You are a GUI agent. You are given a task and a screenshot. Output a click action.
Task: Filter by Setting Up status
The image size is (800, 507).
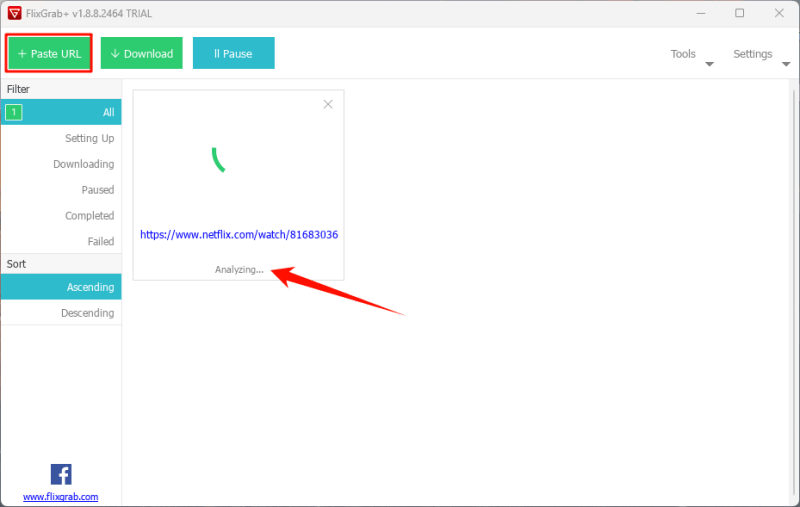(x=89, y=138)
